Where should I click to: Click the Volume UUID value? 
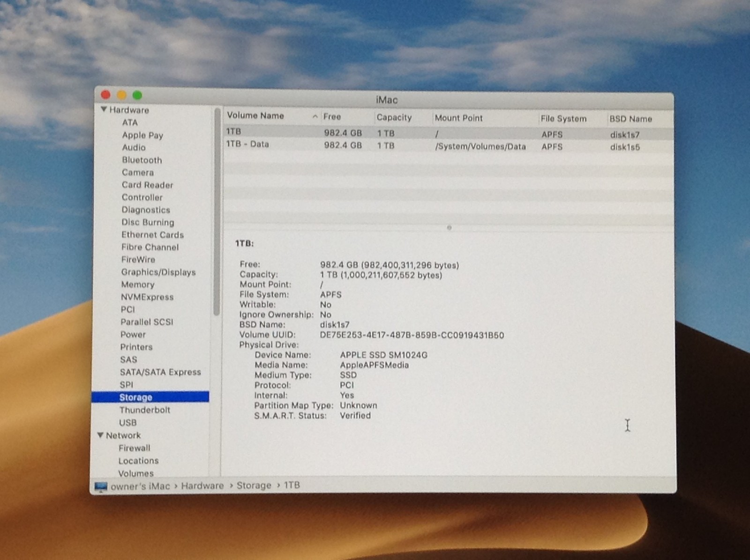[x=412, y=336]
